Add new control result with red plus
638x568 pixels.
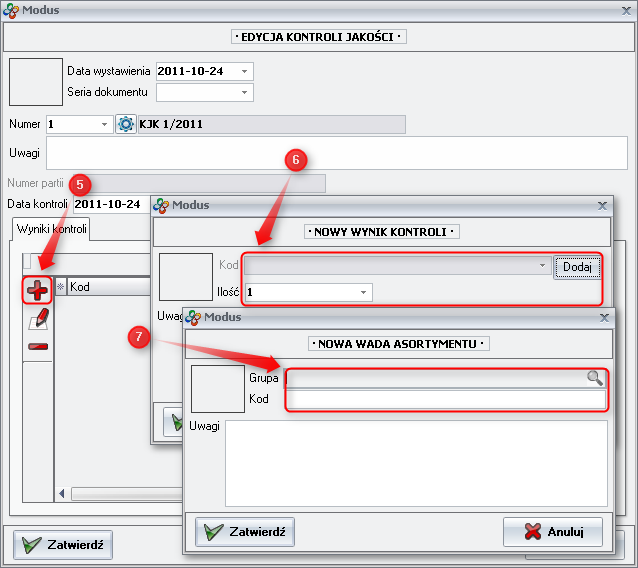[37, 290]
